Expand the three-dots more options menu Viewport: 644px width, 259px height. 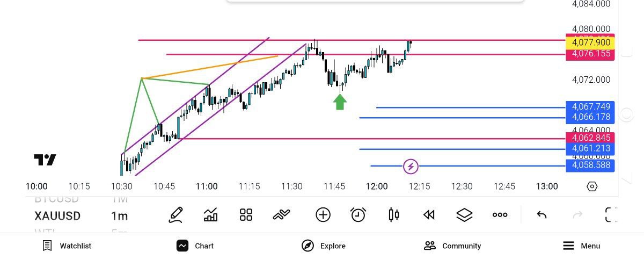tap(500, 215)
